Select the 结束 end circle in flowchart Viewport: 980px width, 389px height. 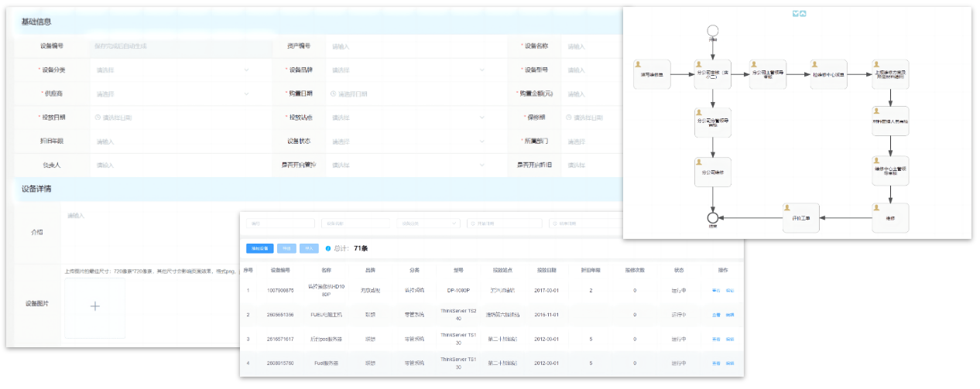[713, 218]
